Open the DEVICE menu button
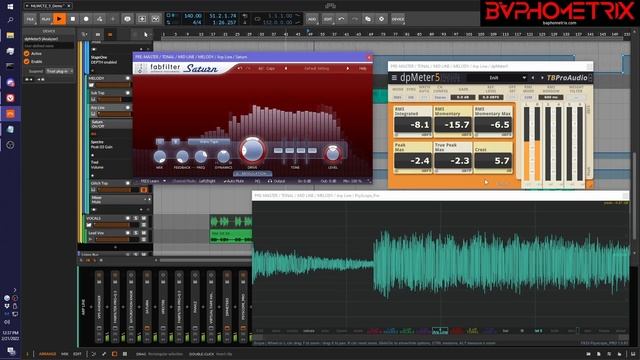The width and height of the screenshot is (640, 360). coord(398,19)
